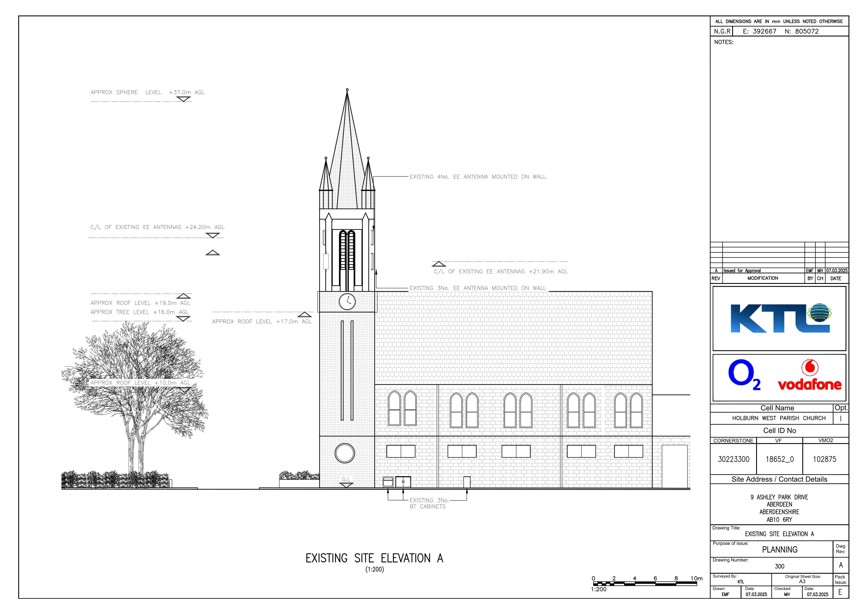The height and width of the screenshot is (614, 868).
Task: Click drawing number '300'
Action: (780, 566)
